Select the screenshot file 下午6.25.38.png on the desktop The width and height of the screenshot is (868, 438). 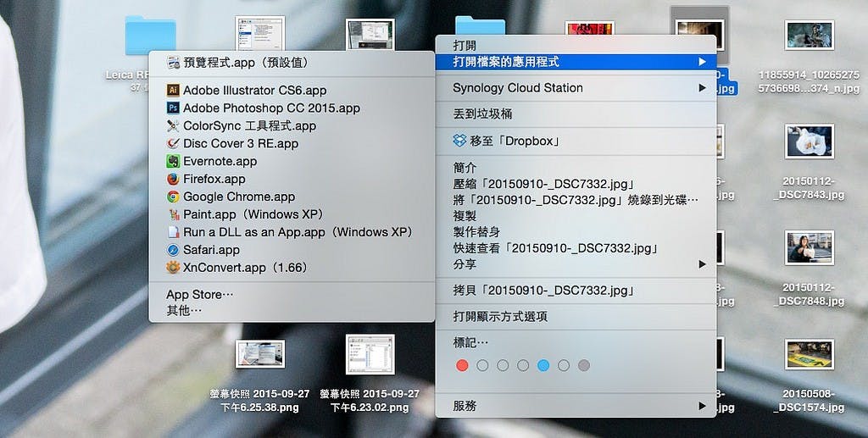(260, 353)
